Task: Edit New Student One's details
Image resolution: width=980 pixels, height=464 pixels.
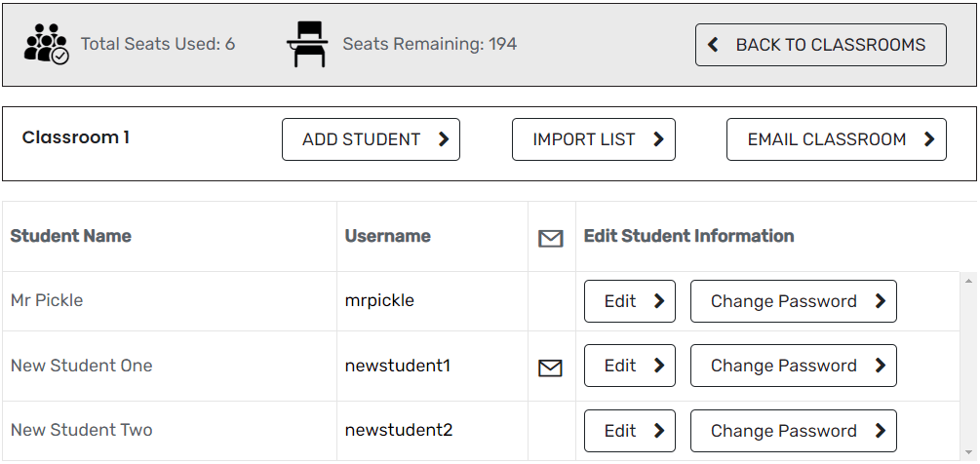Action: click(x=629, y=366)
